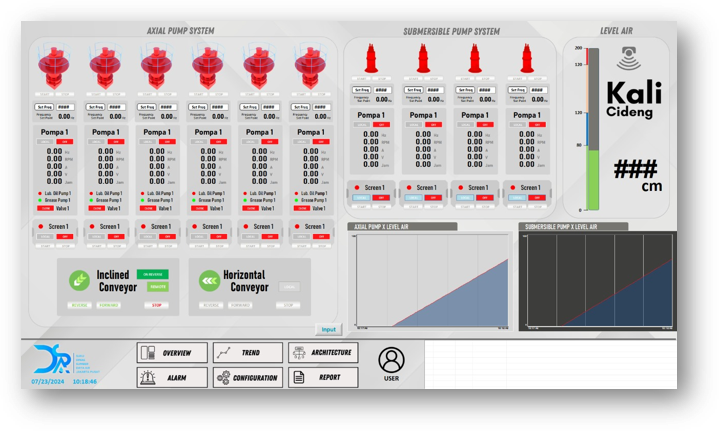Click the company logo at bottom left
Viewport: 719px width, 431px height.
[50, 357]
